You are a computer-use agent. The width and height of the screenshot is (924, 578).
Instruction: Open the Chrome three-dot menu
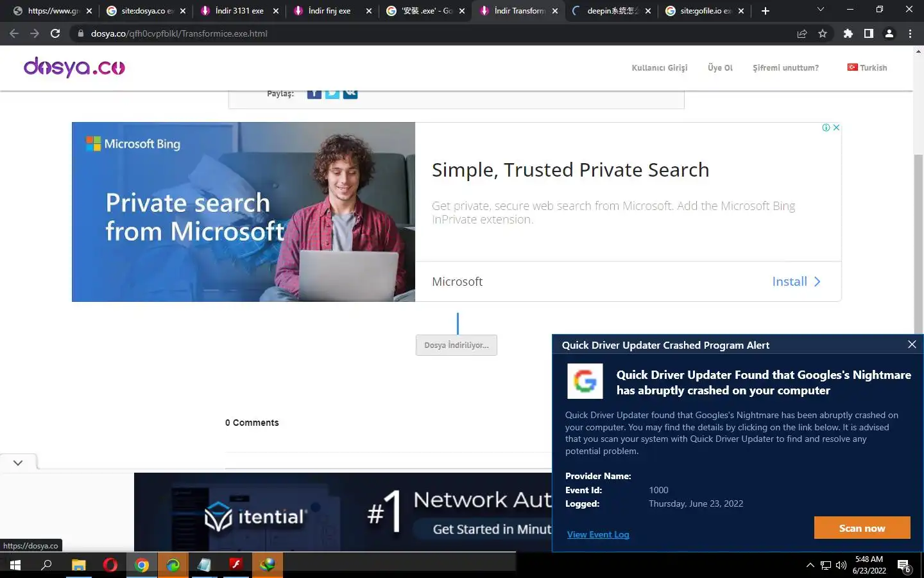tap(910, 33)
